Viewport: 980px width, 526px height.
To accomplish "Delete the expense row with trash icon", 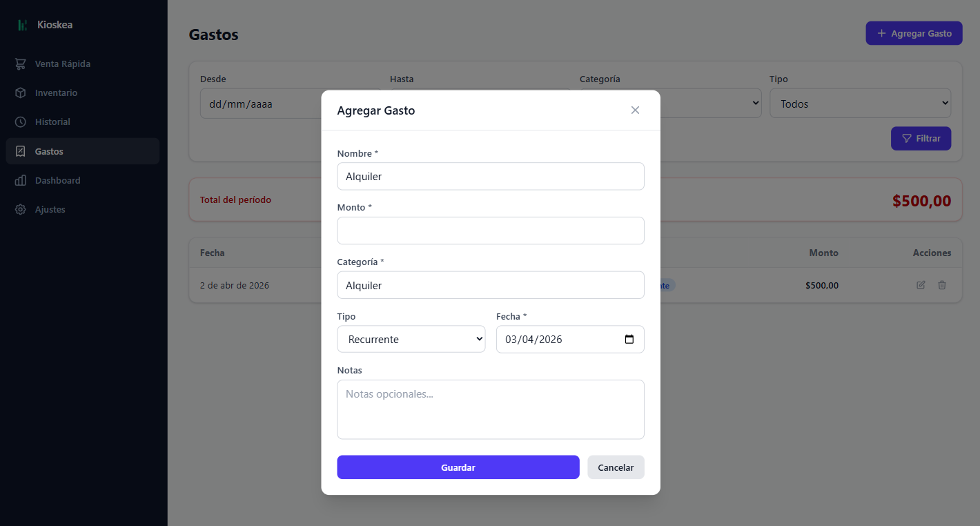I will click(942, 285).
